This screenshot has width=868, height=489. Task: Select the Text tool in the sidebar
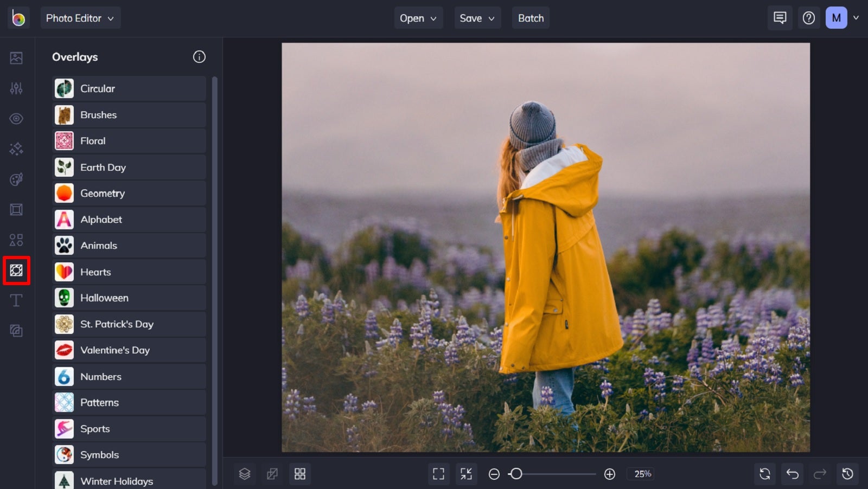point(16,300)
